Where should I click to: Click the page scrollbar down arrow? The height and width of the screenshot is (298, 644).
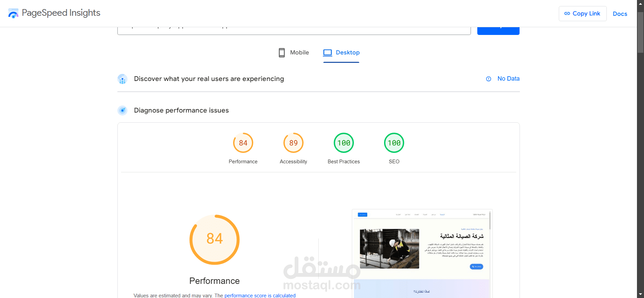[x=641, y=295]
